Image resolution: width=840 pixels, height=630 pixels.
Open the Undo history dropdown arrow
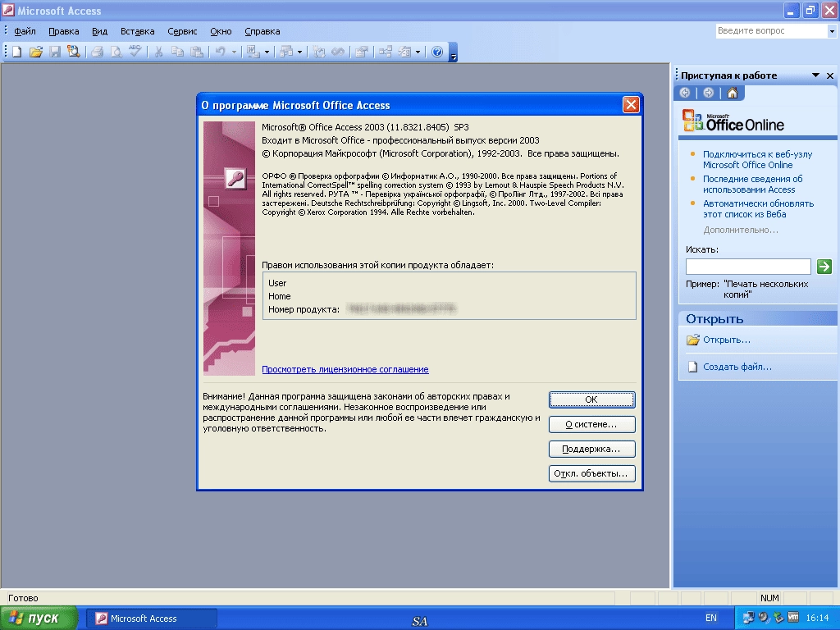click(234, 52)
